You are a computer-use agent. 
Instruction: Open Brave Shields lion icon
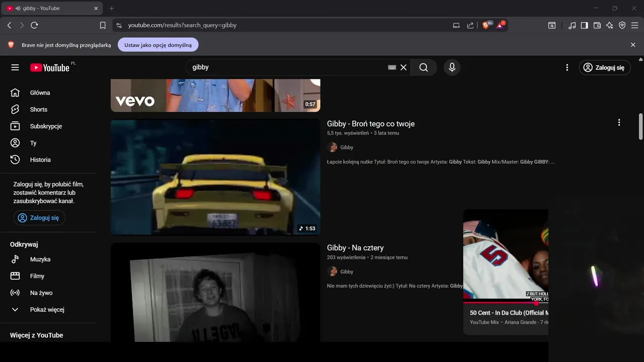487,25
